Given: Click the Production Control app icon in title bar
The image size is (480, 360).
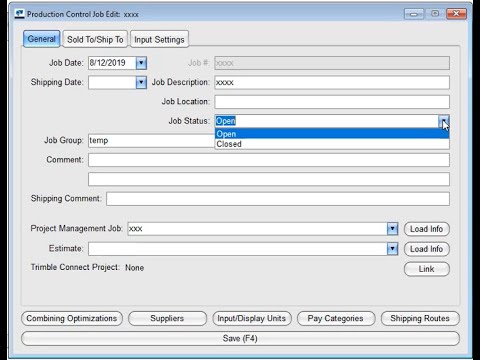Looking at the screenshot, I should [20, 14].
